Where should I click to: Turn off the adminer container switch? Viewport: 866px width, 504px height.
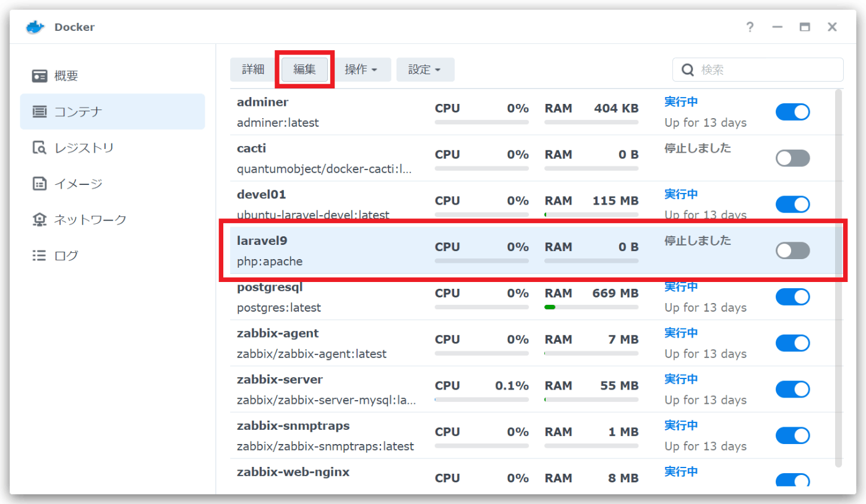[x=793, y=112]
